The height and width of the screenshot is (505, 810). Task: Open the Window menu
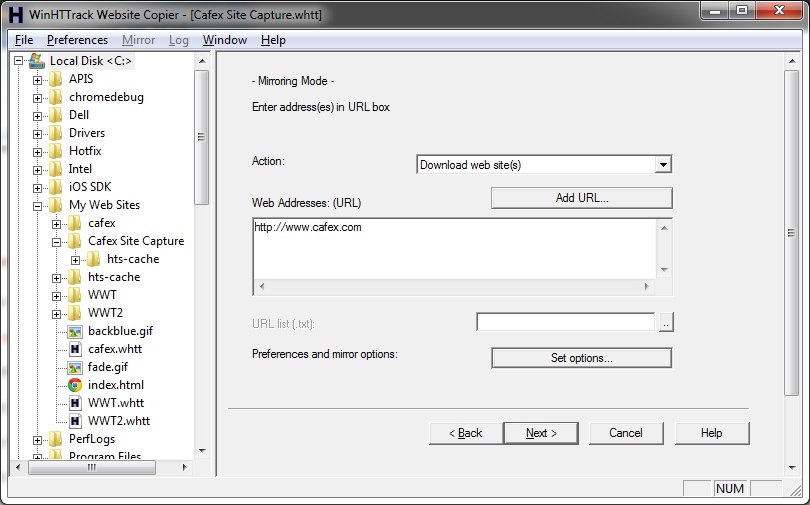(225, 40)
